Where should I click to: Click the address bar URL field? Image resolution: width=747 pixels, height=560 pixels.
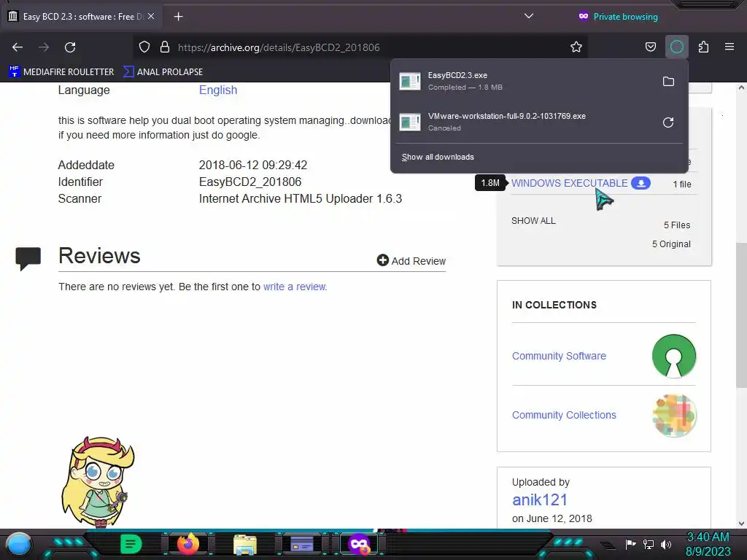point(360,47)
